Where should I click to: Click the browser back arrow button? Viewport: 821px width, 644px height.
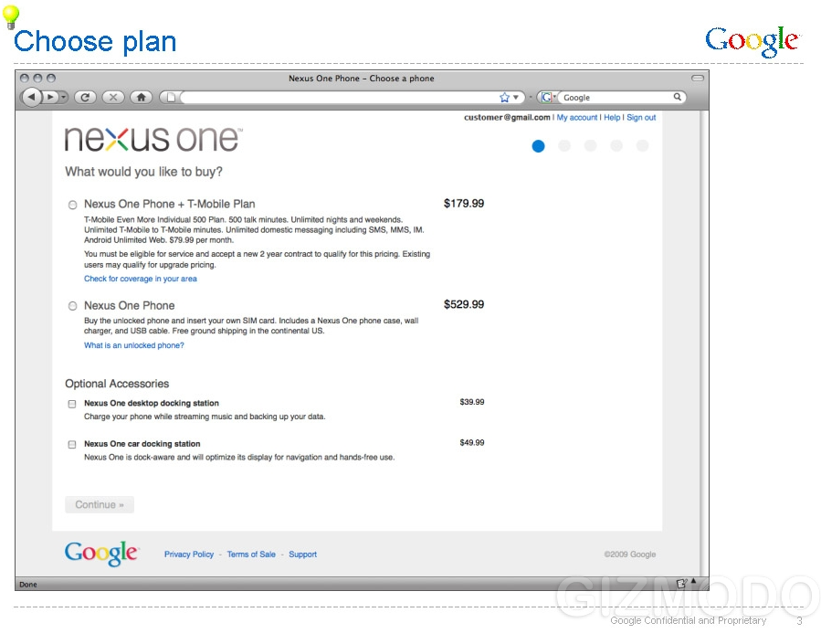point(31,97)
